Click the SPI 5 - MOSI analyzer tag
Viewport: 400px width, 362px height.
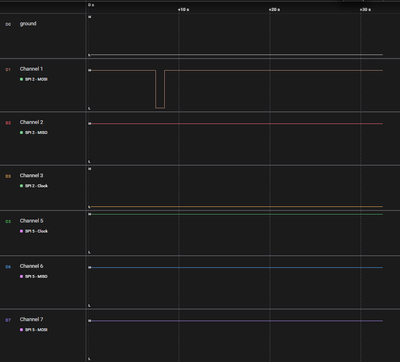(34, 330)
